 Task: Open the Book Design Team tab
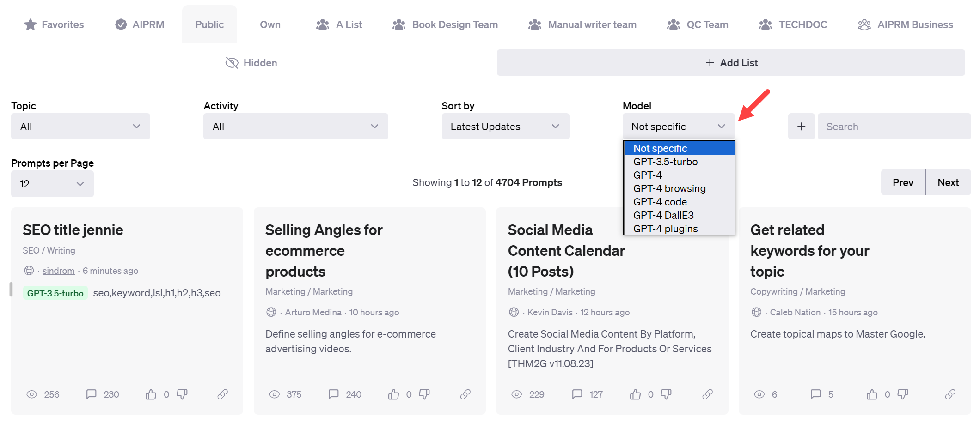(445, 24)
